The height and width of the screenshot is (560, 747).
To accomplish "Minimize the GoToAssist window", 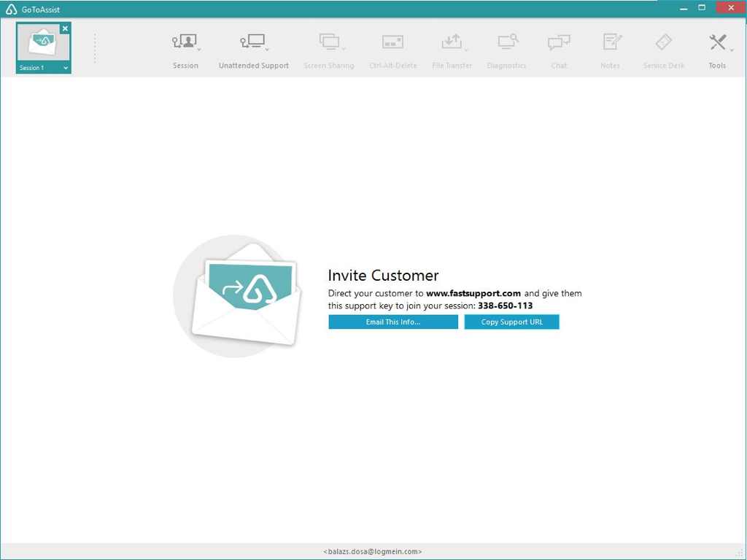I will coord(684,9).
